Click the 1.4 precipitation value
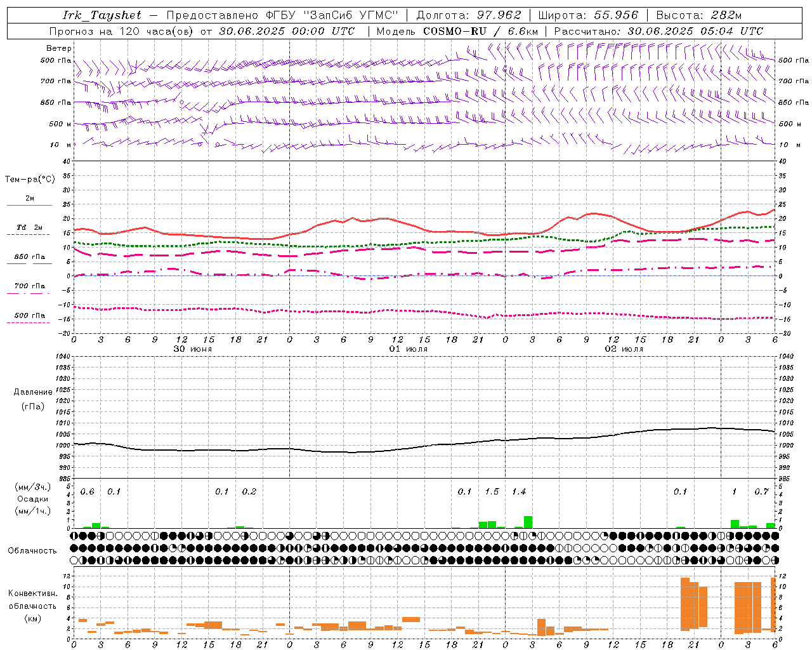 point(519,492)
